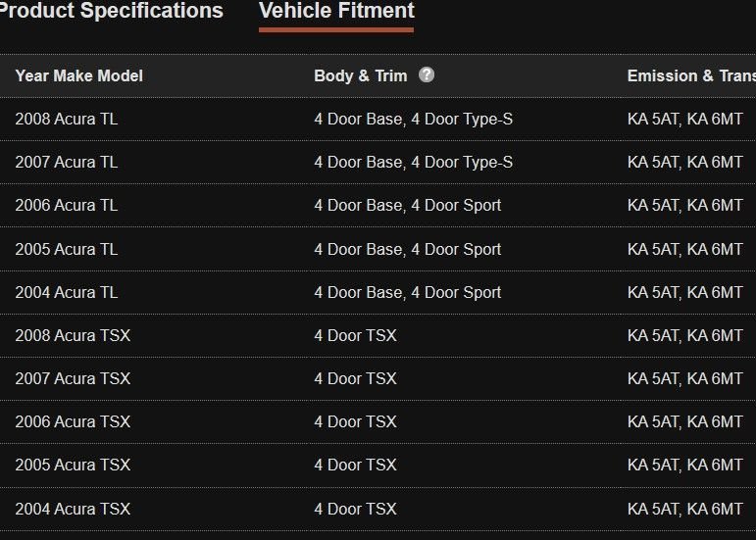Select the 2008 Acura TSX row
The height and width of the screenshot is (540, 756).
73,335
